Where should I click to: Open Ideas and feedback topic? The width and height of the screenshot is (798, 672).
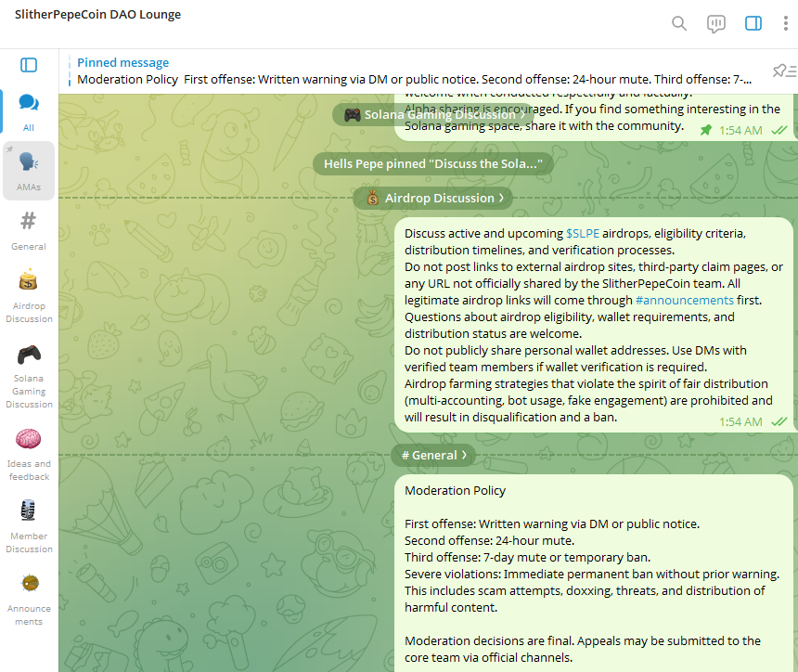(x=29, y=454)
